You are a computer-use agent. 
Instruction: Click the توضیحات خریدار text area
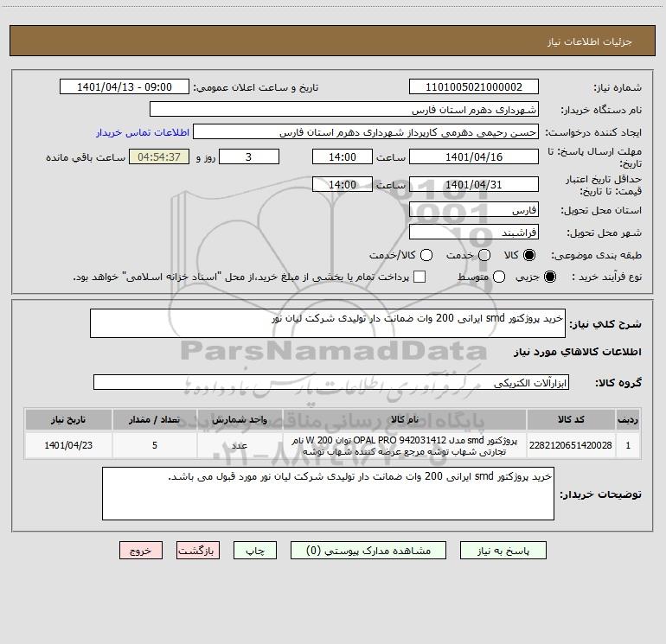point(328,494)
